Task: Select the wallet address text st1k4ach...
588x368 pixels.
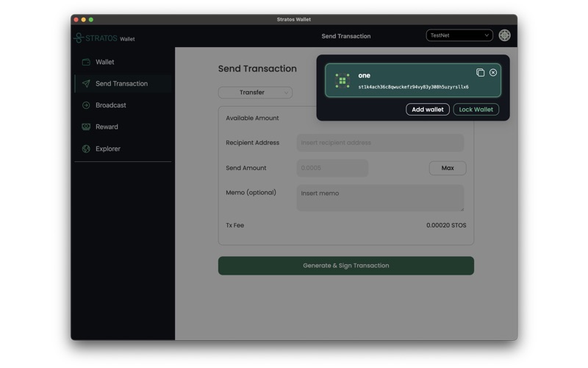Action: pyautogui.click(x=413, y=87)
